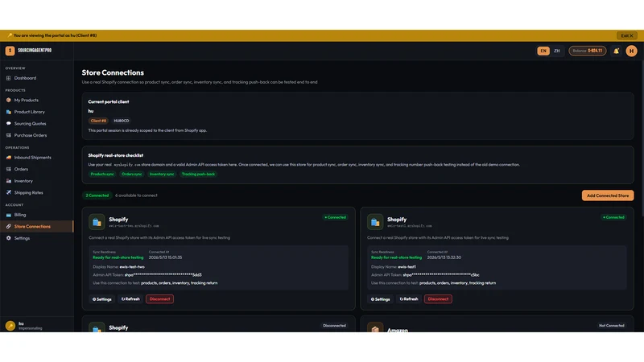This screenshot has width=644, height=362.
Task: Open the Dashboard page
Action: (x=25, y=78)
